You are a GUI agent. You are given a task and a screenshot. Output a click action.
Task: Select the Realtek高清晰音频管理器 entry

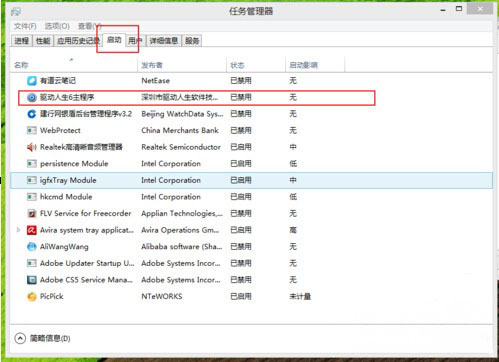click(x=81, y=147)
